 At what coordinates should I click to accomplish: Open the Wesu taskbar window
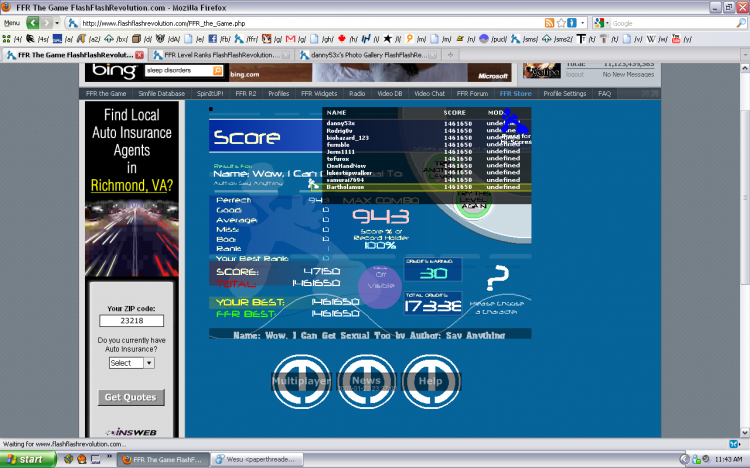pyautogui.click(x=257, y=459)
